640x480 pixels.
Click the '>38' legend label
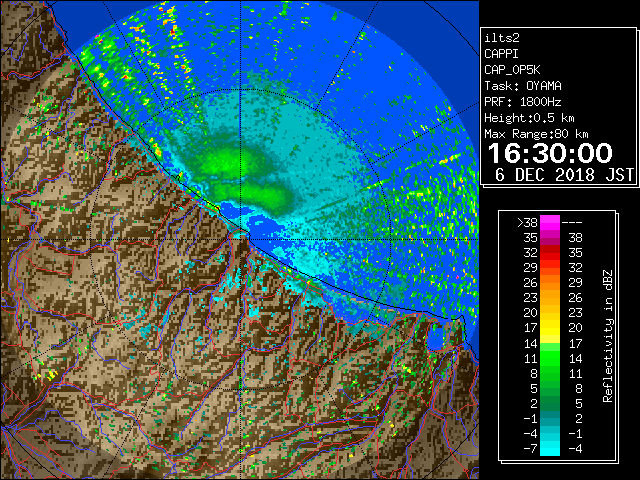click(x=527, y=222)
